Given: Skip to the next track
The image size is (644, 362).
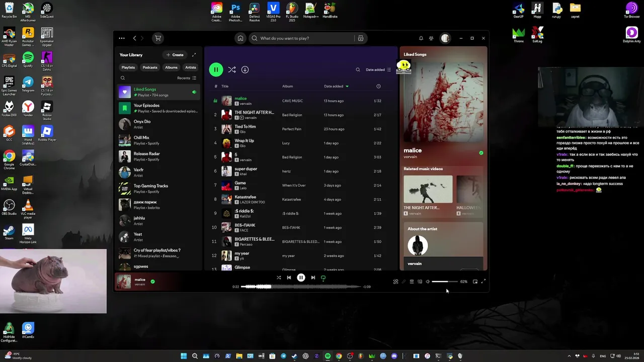Looking at the screenshot, I should click(313, 278).
